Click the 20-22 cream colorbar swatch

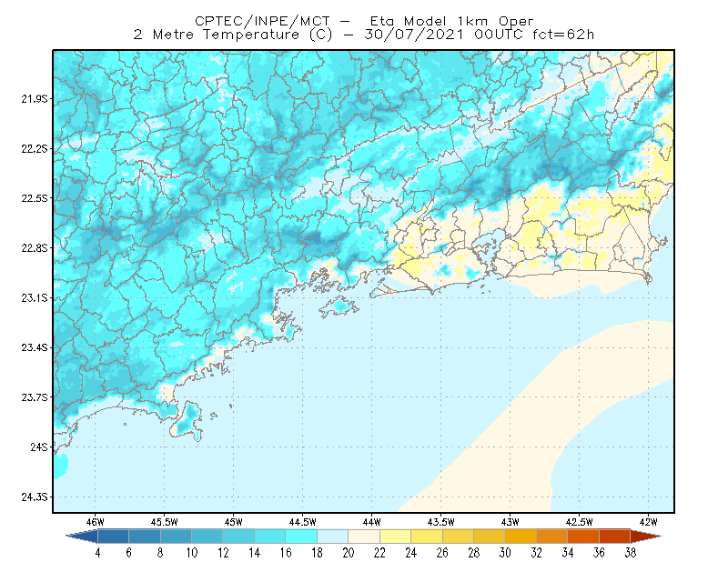pyautogui.click(x=364, y=536)
